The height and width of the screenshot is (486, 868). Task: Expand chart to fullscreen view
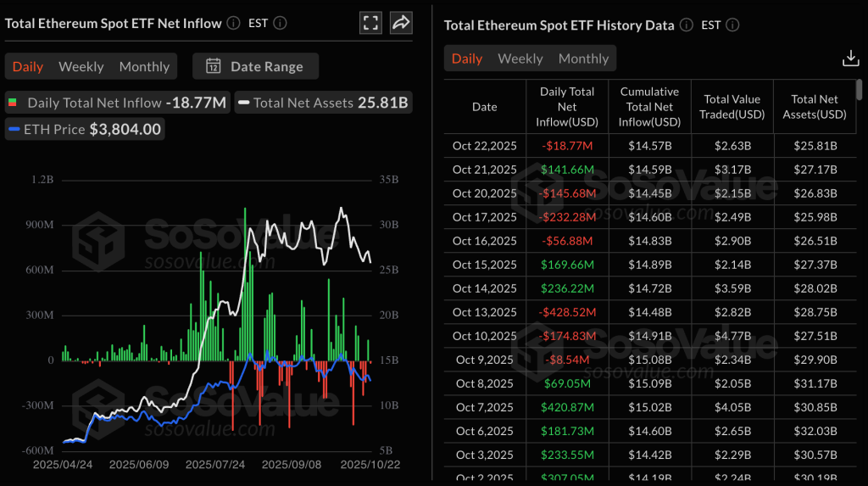(x=370, y=23)
